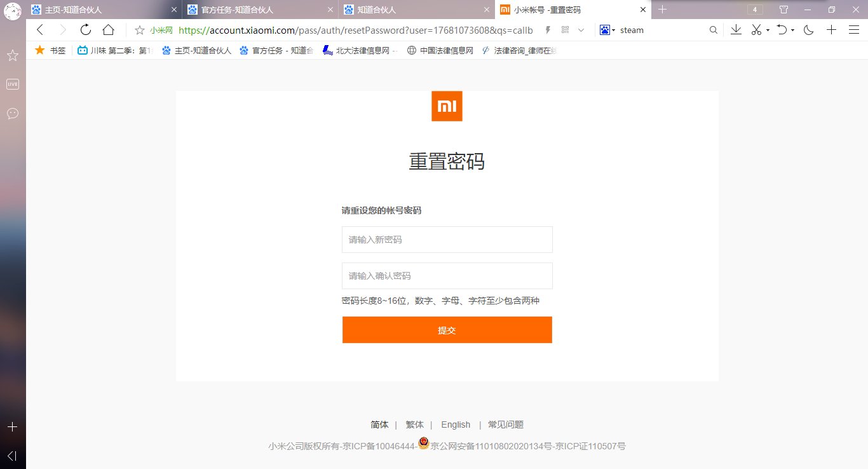Open the LIVE panel in left sidebar
Screen dimensions: 868x469
pos(13,83)
